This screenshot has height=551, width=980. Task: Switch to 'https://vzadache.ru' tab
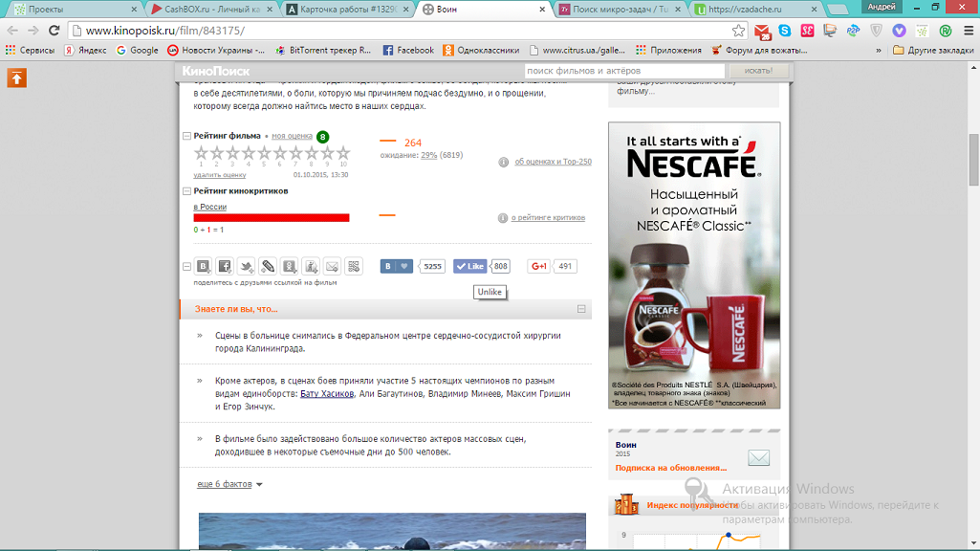point(756,10)
